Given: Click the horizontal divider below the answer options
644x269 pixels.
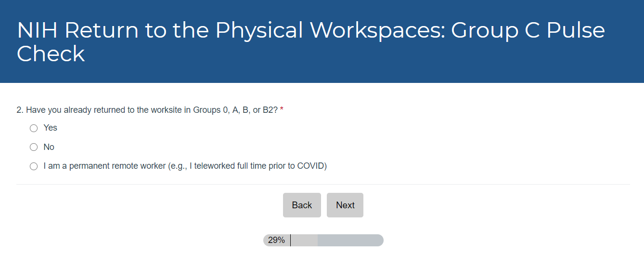Looking at the screenshot, I should (x=322, y=184).
